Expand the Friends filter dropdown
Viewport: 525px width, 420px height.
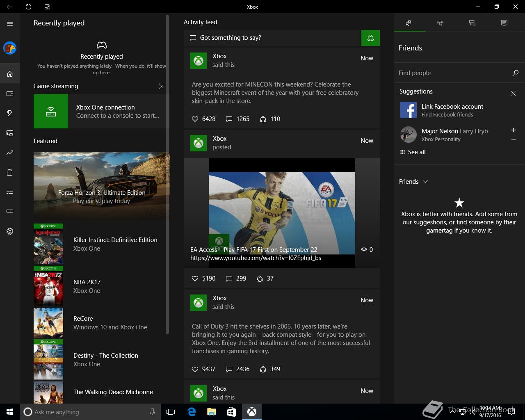coord(413,182)
